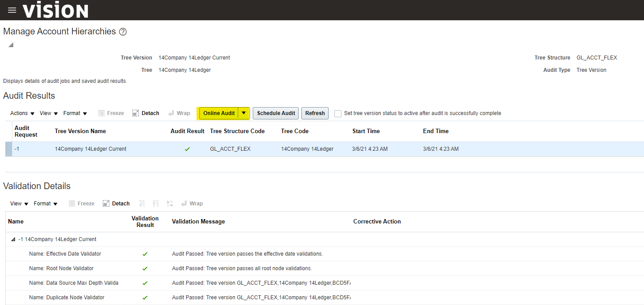
Task: Click the Online Audit button
Action: pos(219,113)
